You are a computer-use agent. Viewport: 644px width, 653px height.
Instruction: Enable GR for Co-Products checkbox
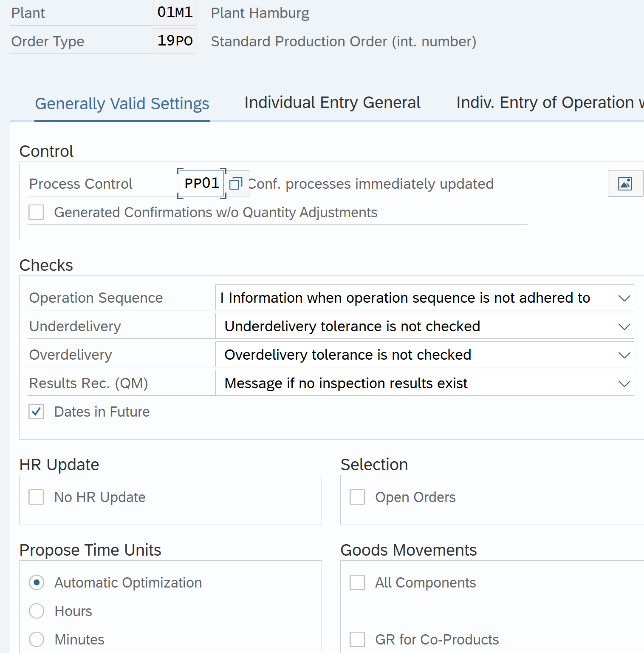(x=357, y=639)
